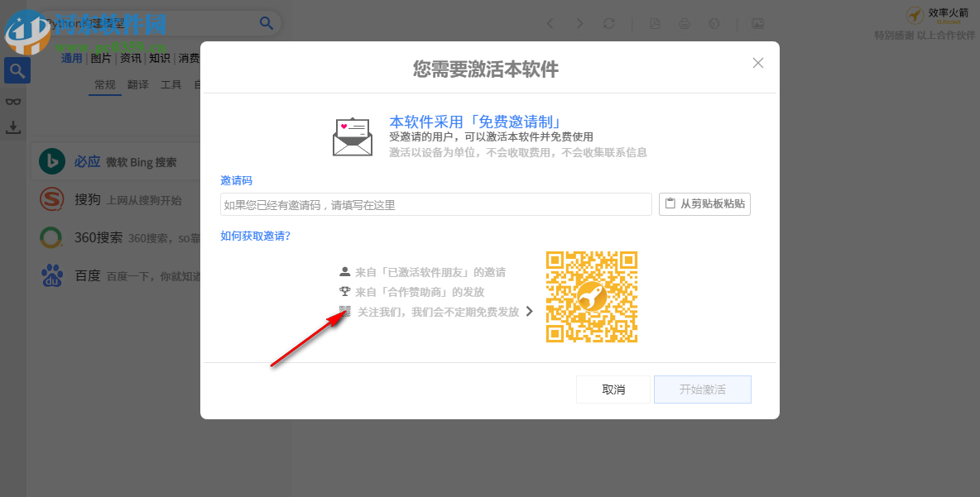
Task: Refresh the page with reload icon
Action: [608, 24]
